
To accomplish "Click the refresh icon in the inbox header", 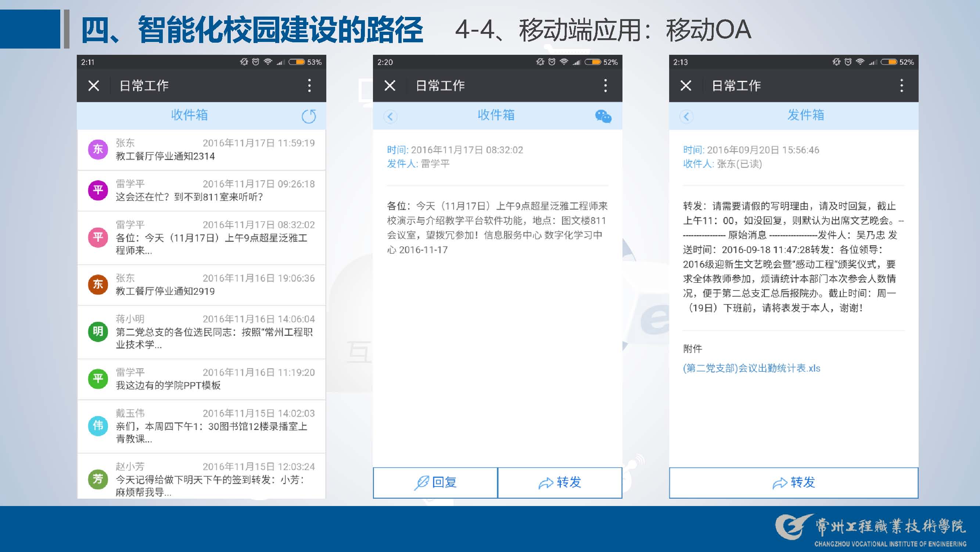I will 309,116.
